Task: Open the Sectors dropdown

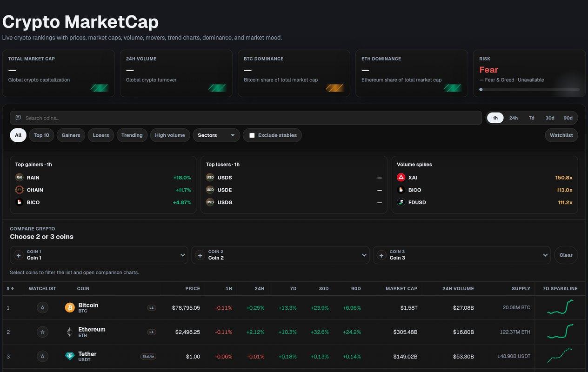Action: pyautogui.click(x=216, y=135)
